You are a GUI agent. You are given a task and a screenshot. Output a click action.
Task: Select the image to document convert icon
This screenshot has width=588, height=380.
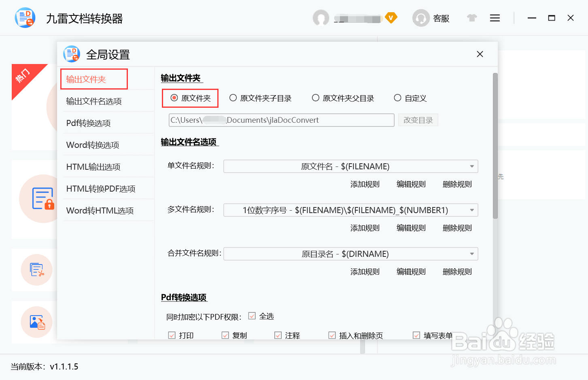[37, 322]
